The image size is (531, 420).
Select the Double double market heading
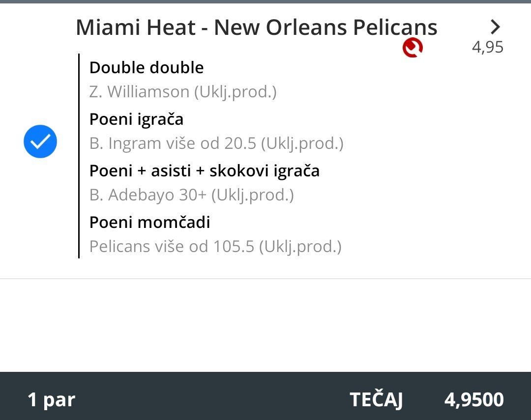[147, 68]
